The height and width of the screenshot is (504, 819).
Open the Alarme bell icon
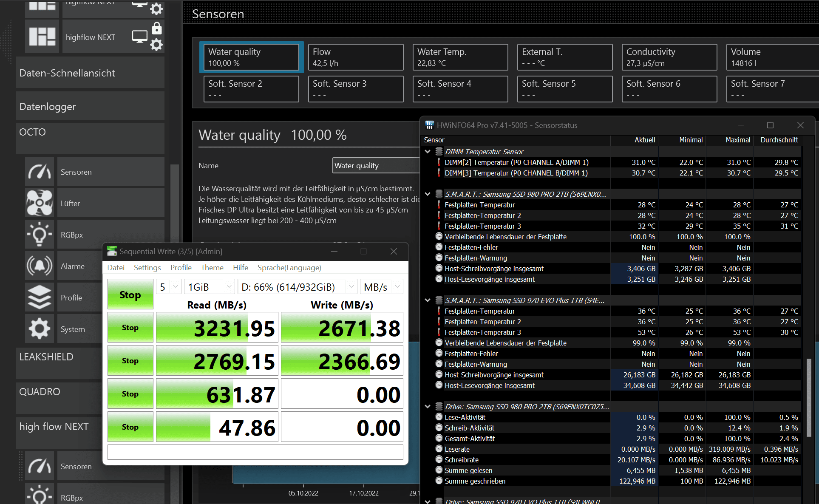tap(40, 266)
